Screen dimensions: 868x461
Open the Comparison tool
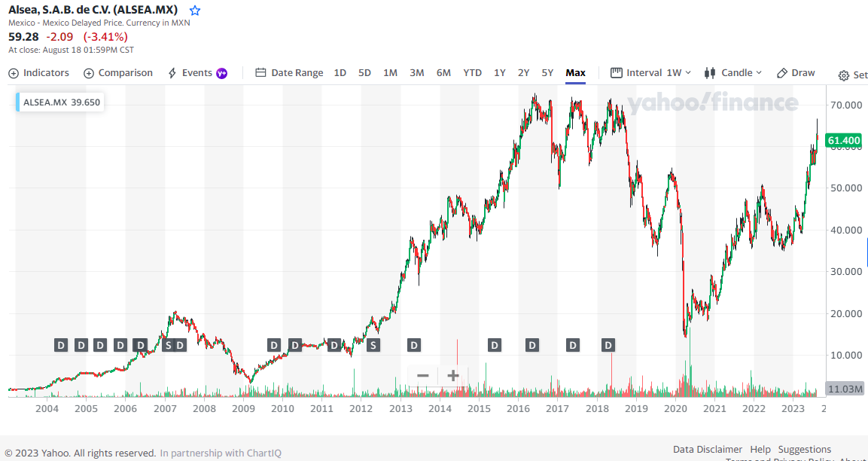(x=118, y=73)
